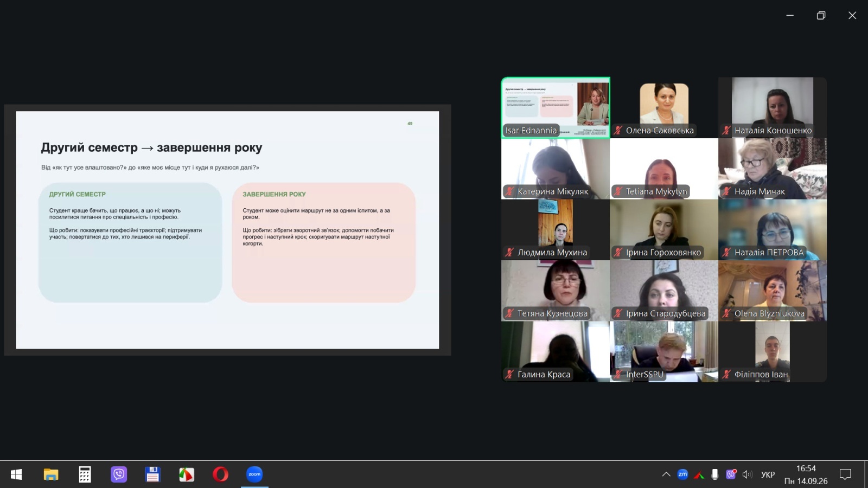Viewport: 868px width, 488px height.
Task: Select Isar Ednannia speaker video tile
Action: pos(556,107)
